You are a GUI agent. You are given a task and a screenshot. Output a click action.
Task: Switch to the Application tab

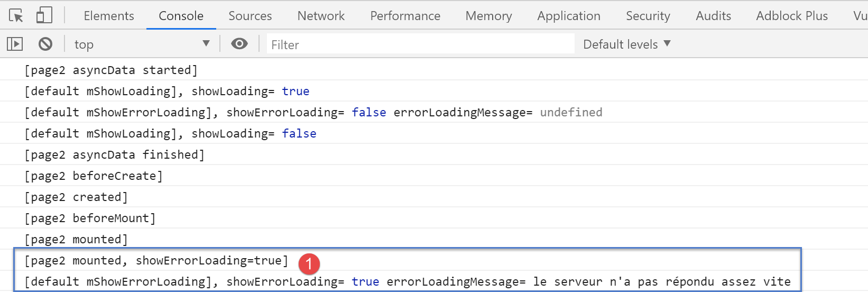click(x=569, y=16)
